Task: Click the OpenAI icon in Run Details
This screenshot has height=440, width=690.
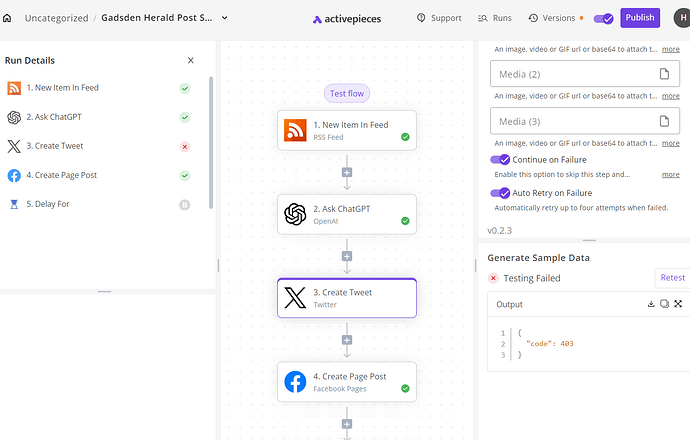Action: click(x=14, y=117)
